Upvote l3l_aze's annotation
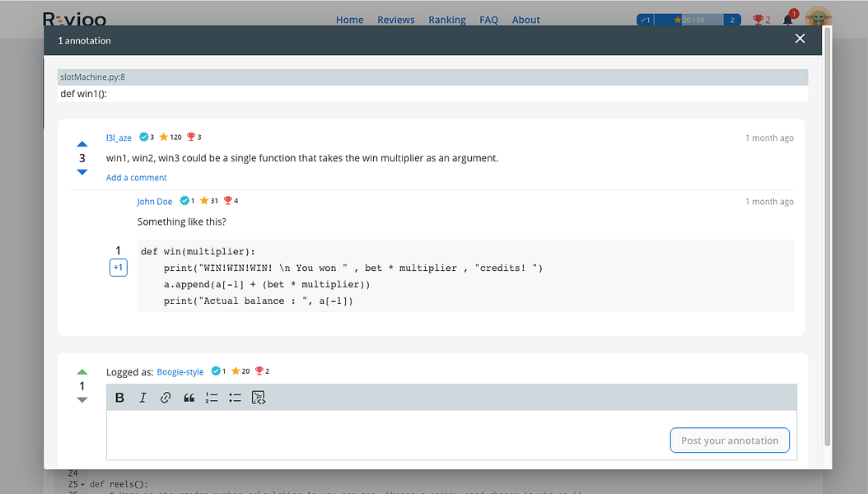 click(82, 144)
